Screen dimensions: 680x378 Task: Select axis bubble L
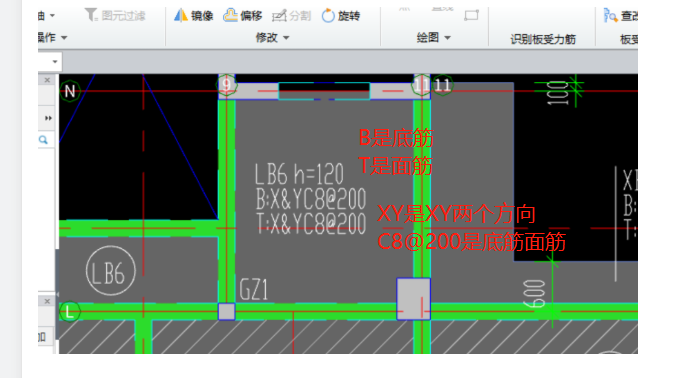(x=69, y=312)
